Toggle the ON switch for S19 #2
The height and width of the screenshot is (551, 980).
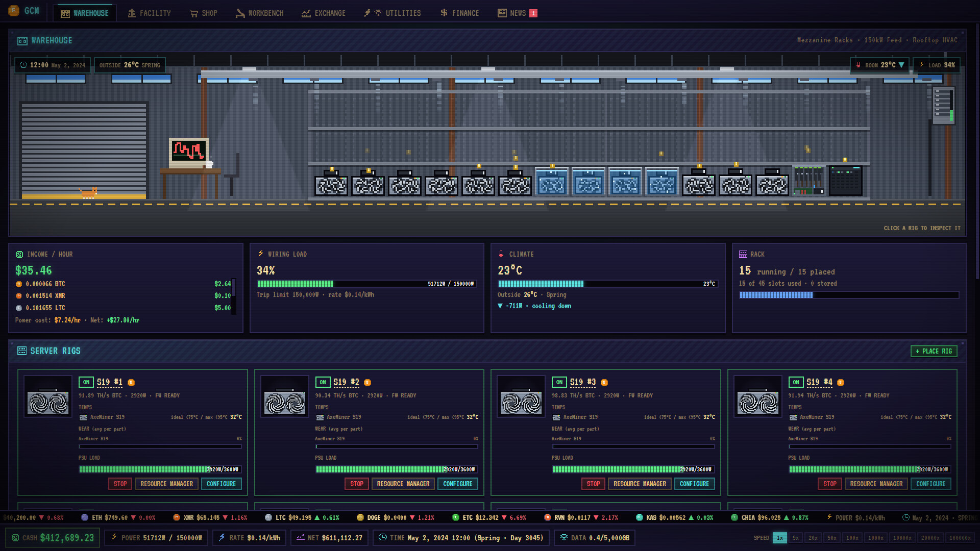pyautogui.click(x=323, y=382)
